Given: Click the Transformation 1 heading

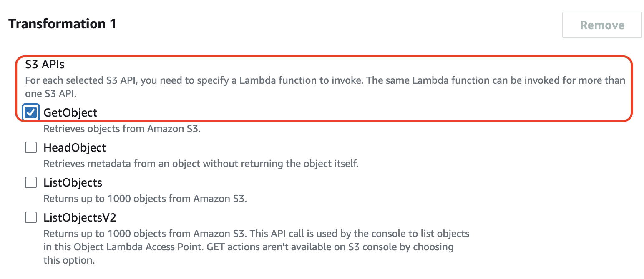Looking at the screenshot, I should coord(62,24).
